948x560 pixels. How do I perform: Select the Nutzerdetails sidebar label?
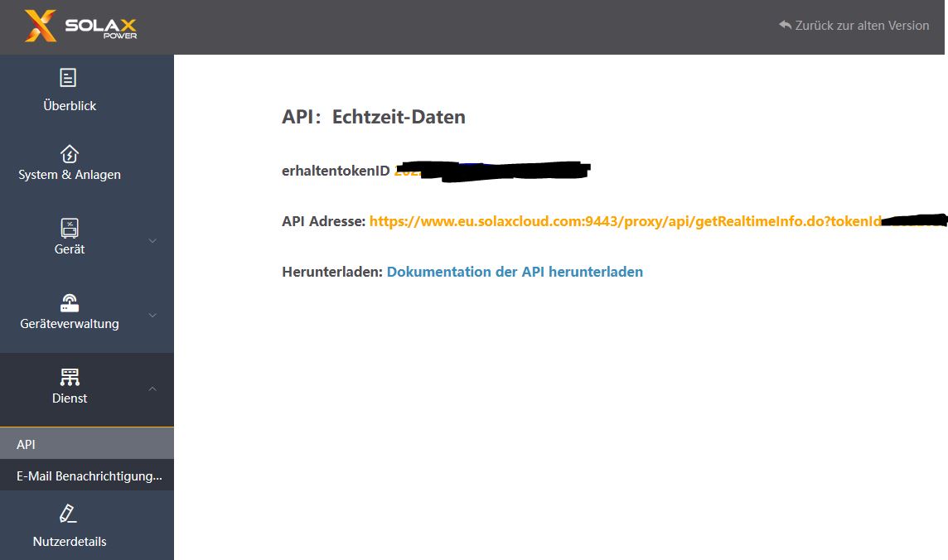pyautogui.click(x=70, y=541)
